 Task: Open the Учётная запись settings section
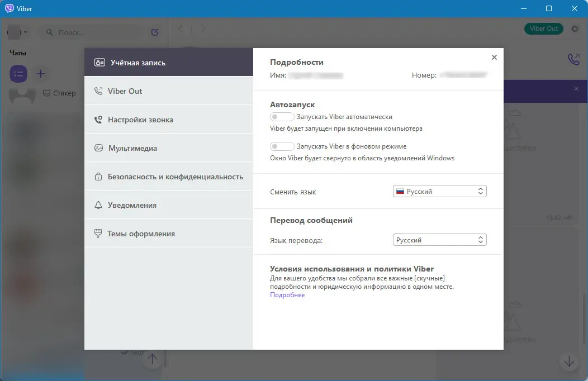pos(169,62)
